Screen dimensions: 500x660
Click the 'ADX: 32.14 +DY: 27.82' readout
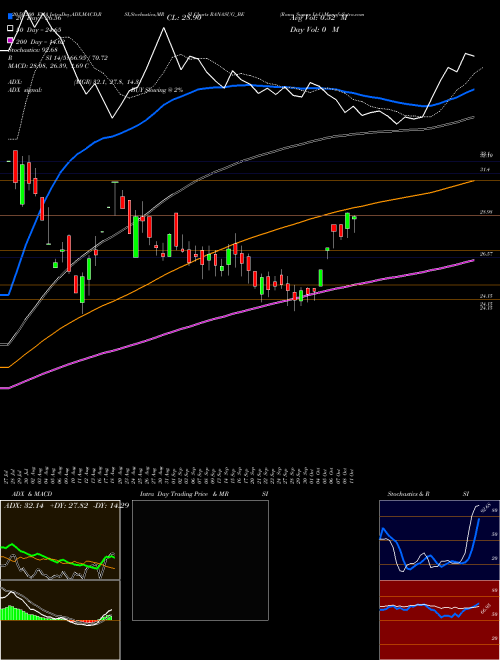point(46,506)
